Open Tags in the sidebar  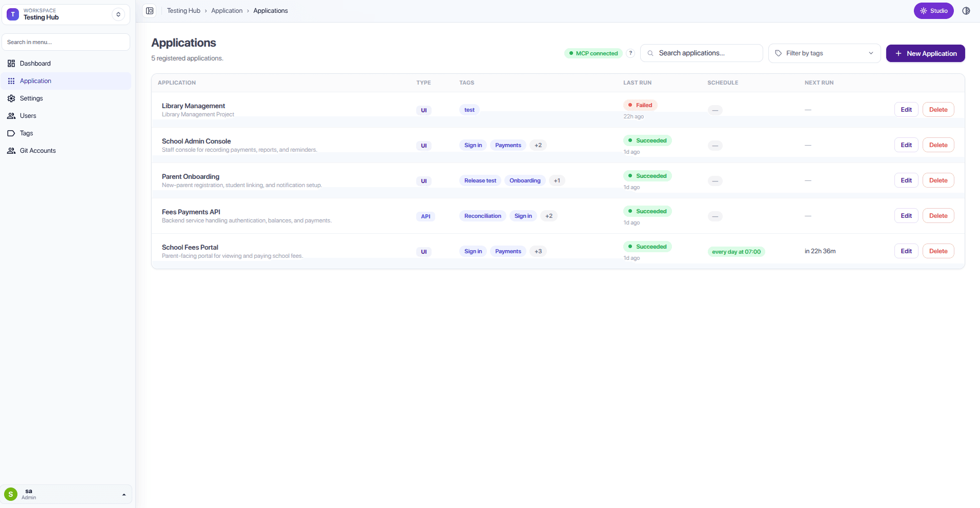coord(66,133)
